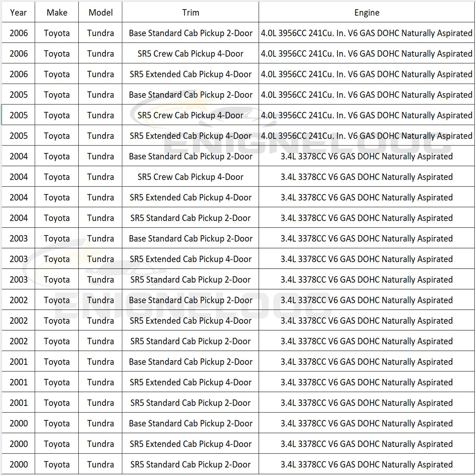Screen dimensions: 476x476
Task: Click the "Make" column header
Action: click(x=57, y=12)
